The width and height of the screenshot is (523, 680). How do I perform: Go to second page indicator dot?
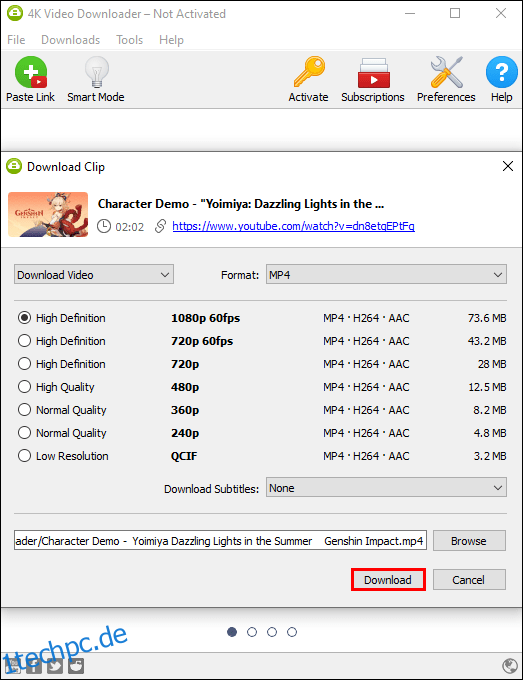click(x=252, y=632)
